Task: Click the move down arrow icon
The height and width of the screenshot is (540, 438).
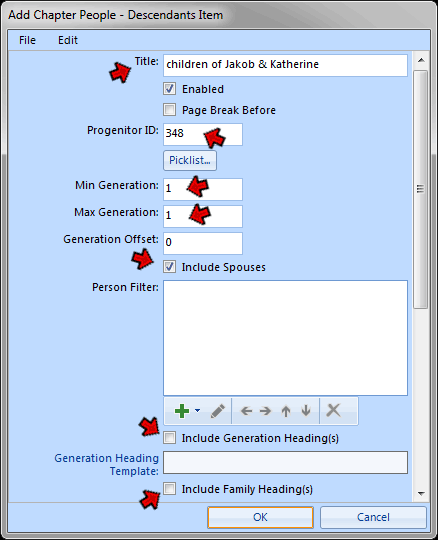Action: [306, 411]
